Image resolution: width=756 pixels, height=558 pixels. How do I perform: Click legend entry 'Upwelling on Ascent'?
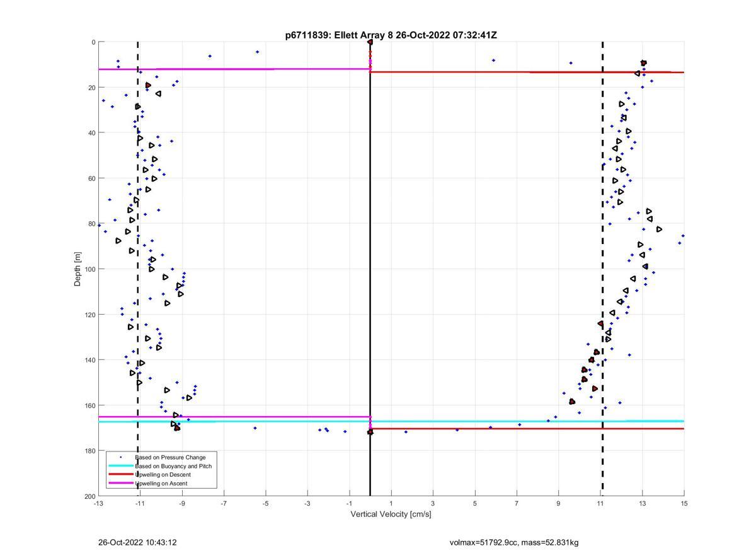click(x=161, y=484)
